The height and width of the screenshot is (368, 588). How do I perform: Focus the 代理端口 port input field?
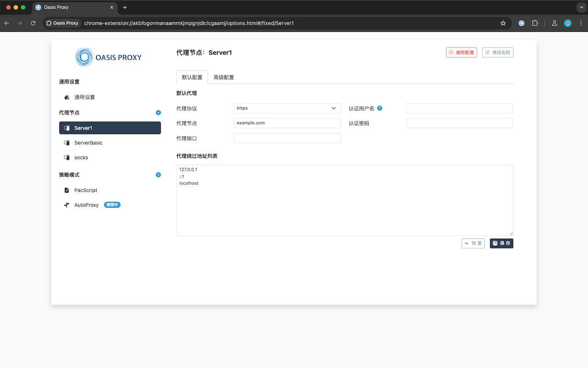click(x=287, y=138)
